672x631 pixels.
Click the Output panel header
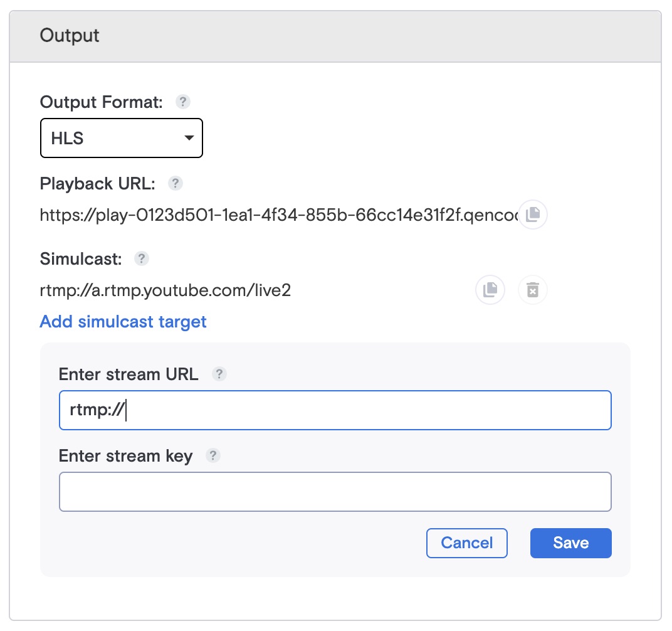69,36
